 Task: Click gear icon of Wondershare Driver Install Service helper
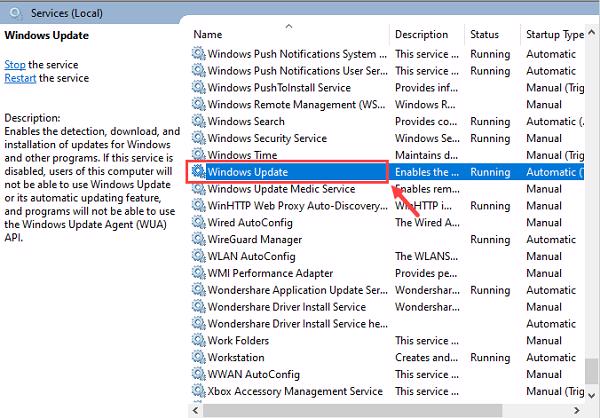pos(199,323)
